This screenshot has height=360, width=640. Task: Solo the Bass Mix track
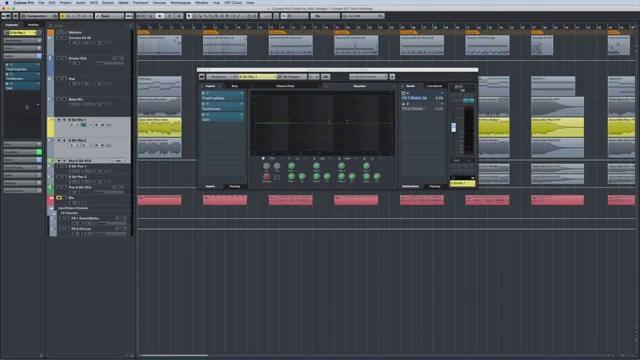pos(64,99)
